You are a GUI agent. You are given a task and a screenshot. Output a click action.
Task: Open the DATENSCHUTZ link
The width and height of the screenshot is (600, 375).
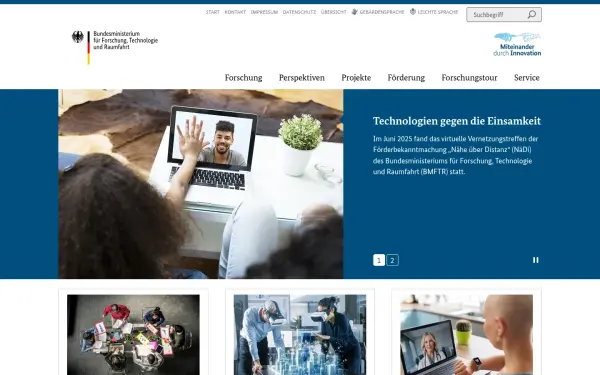pyautogui.click(x=299, y=12)
